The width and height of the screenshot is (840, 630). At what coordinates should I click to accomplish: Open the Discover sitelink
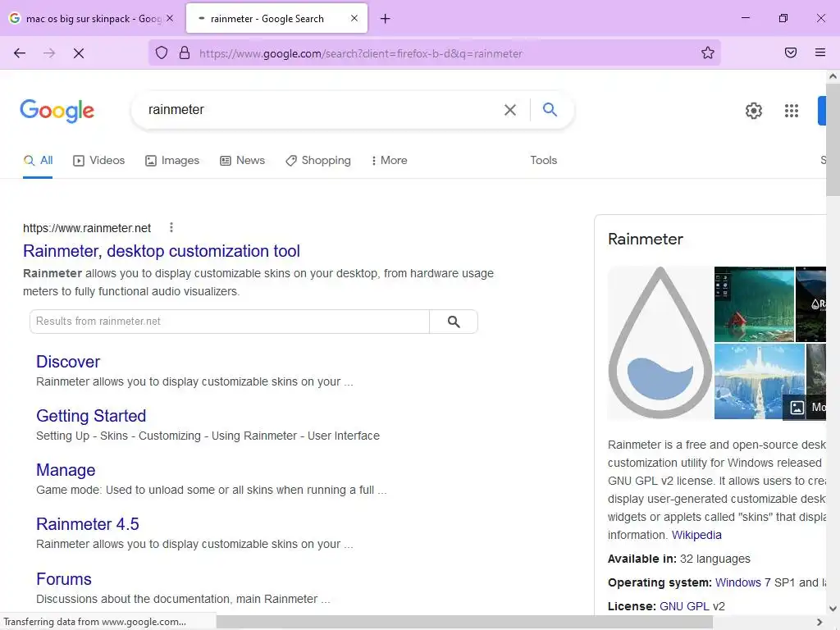[x=68, y=362]
